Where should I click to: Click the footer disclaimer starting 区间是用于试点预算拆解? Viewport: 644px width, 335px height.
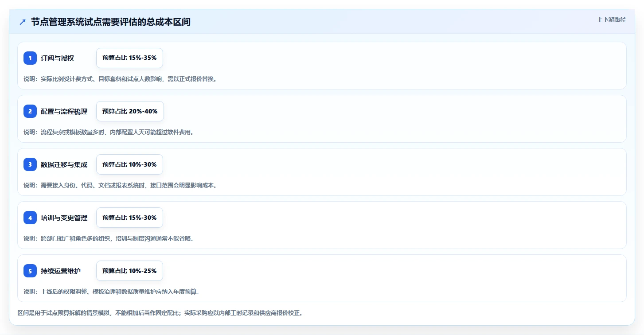[x=160, y=313]
